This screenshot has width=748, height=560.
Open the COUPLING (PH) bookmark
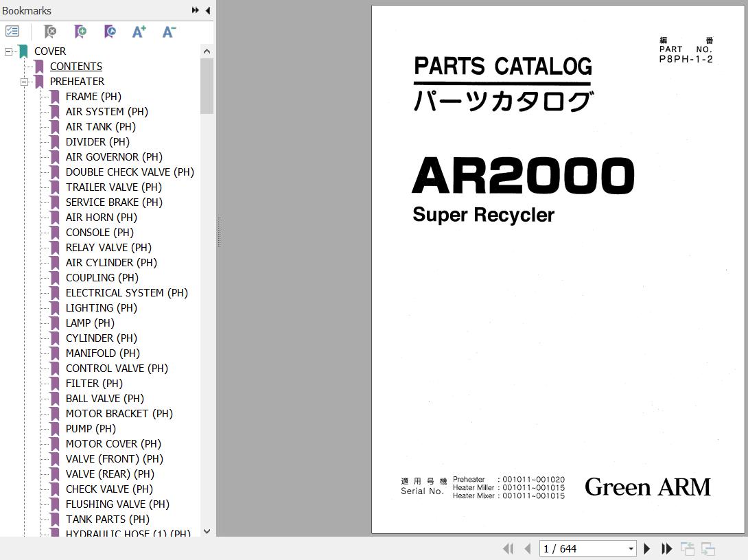point(102,278)
